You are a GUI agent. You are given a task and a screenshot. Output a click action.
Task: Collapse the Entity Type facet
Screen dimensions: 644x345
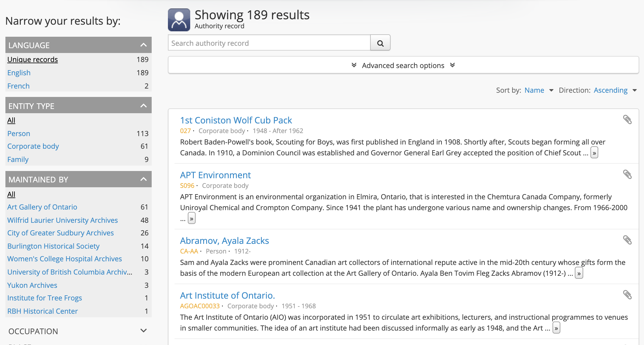pyautogui.click(x=143, y=106)
